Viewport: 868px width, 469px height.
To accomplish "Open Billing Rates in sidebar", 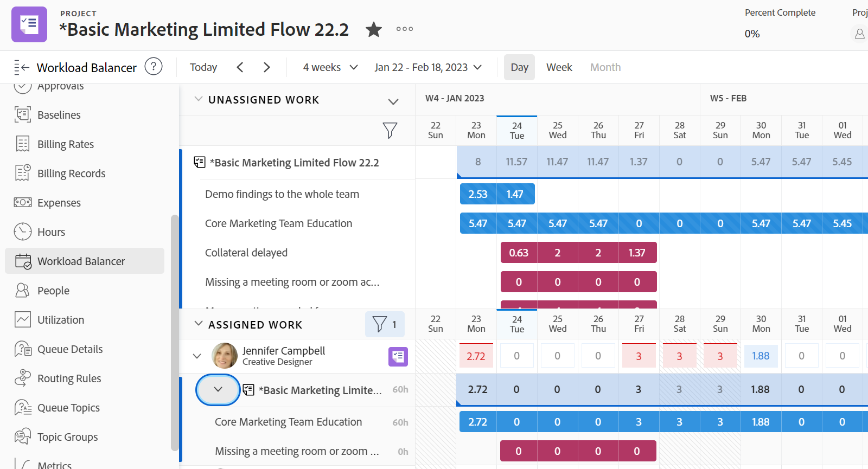I will 65,144.
